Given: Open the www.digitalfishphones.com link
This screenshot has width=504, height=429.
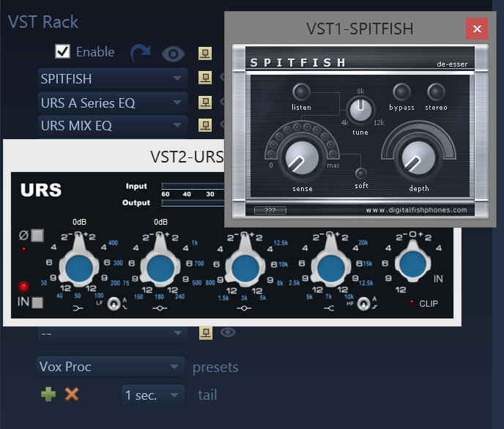Looking at the screenshot, I should coord(416,210).
